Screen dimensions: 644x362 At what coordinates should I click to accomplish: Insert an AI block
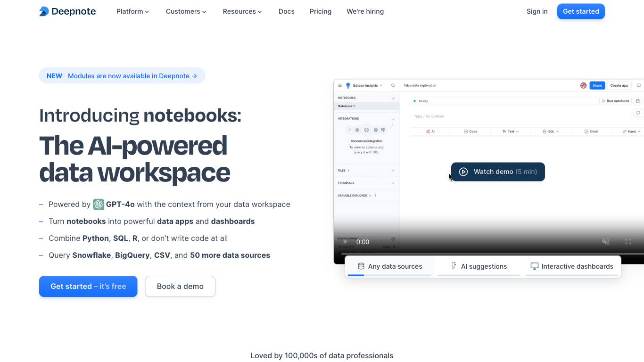point(430,132)
